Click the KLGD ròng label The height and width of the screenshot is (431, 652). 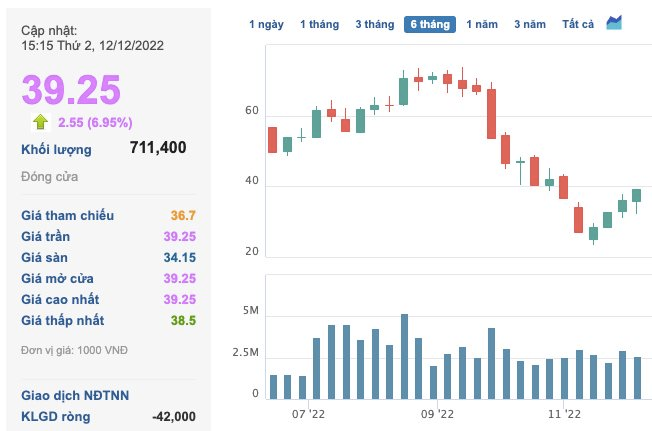click(55, 416)
